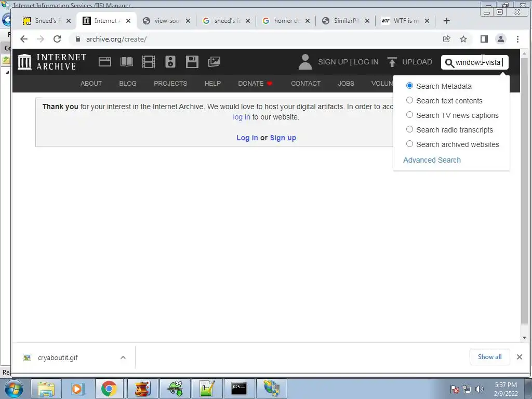Screen dimensions: 532x399
Task: Open JOBS in Archive navigation
Action: pos(345,84)
